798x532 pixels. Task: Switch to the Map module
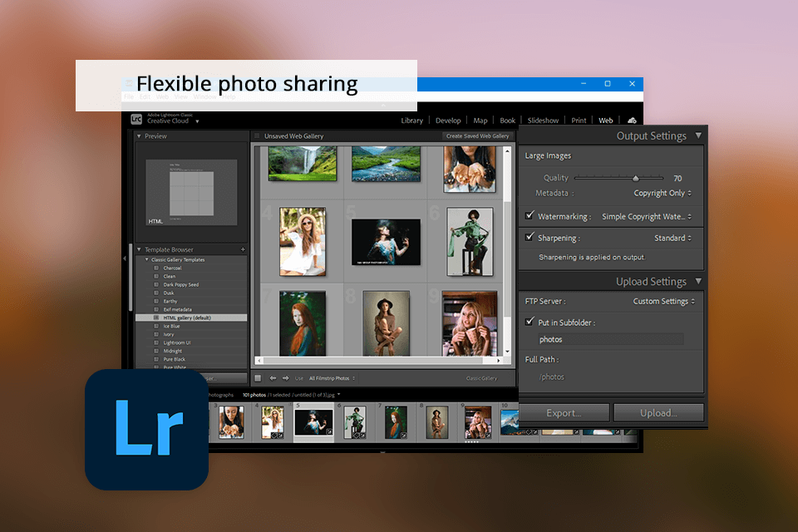coord(480,121)
